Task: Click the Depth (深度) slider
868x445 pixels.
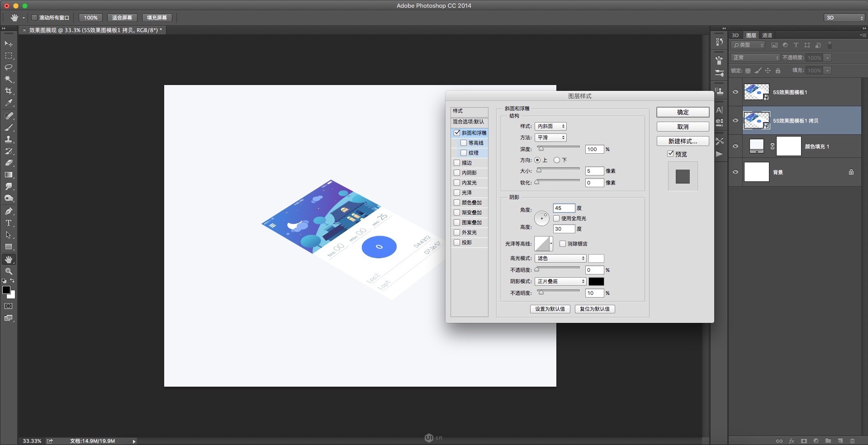Action: pyautogui.click(x=558, y=148)
